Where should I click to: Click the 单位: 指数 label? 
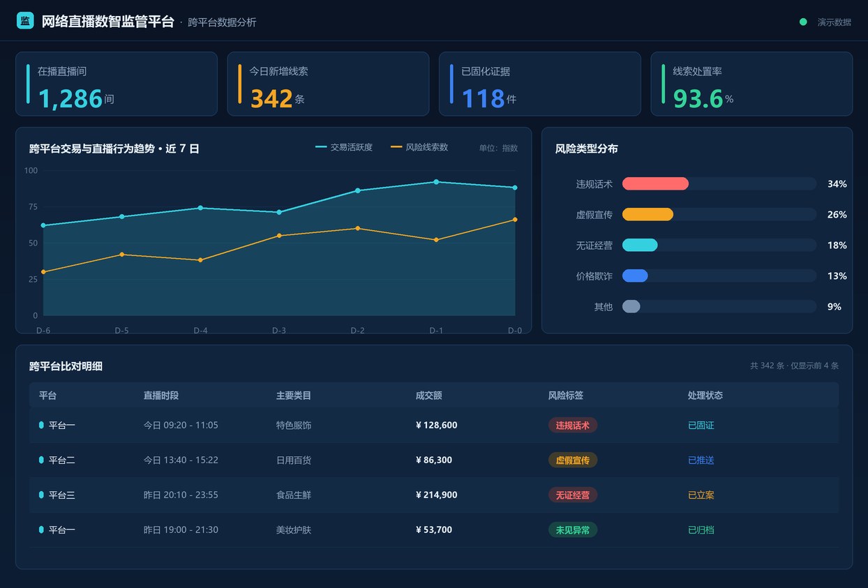tap(499, 148)
